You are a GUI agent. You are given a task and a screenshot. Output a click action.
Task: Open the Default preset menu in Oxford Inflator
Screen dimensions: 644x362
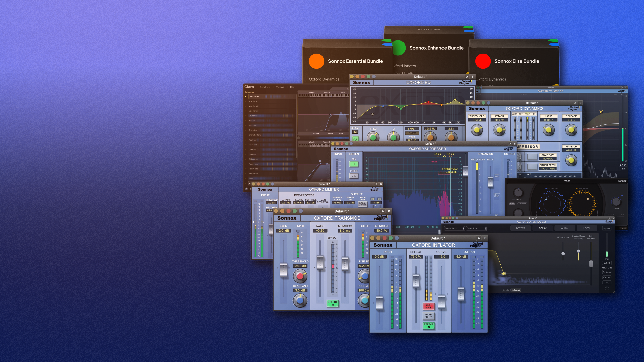pyautogui.click(x=438, y=238)
